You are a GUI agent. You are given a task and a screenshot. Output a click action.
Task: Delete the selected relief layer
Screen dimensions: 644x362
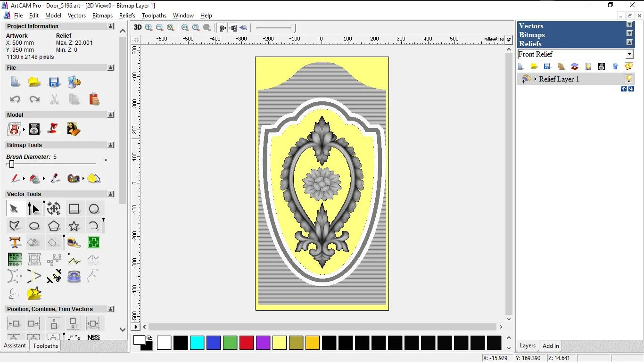point(615,66)
